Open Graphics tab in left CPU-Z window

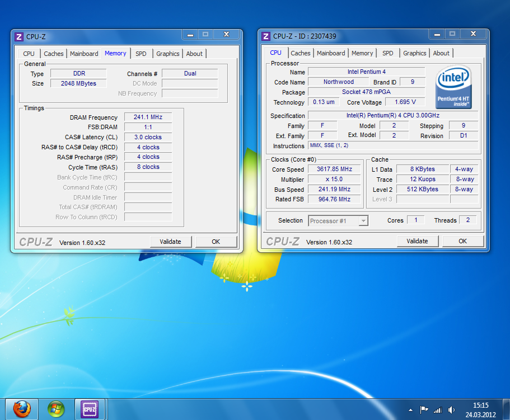click(168, 54)
